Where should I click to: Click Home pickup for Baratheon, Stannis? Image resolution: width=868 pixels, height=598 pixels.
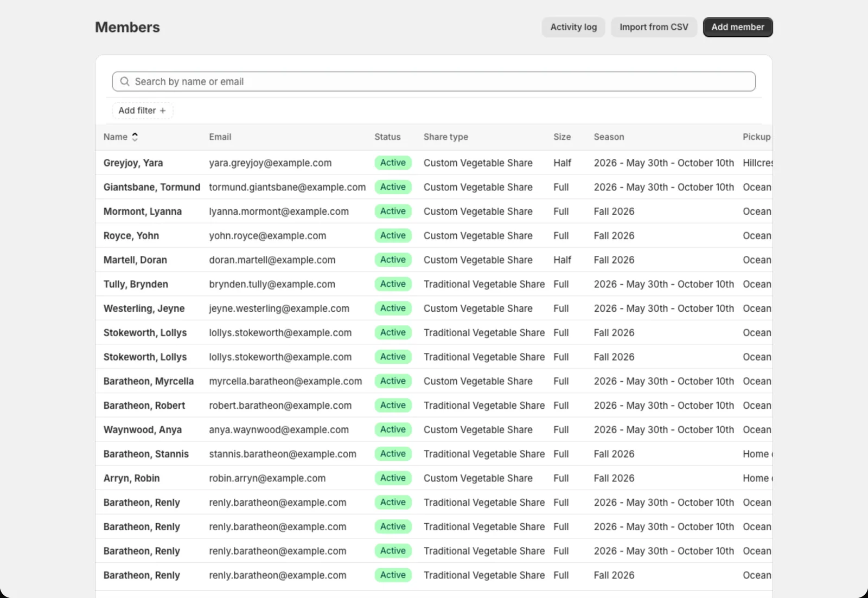758,454
